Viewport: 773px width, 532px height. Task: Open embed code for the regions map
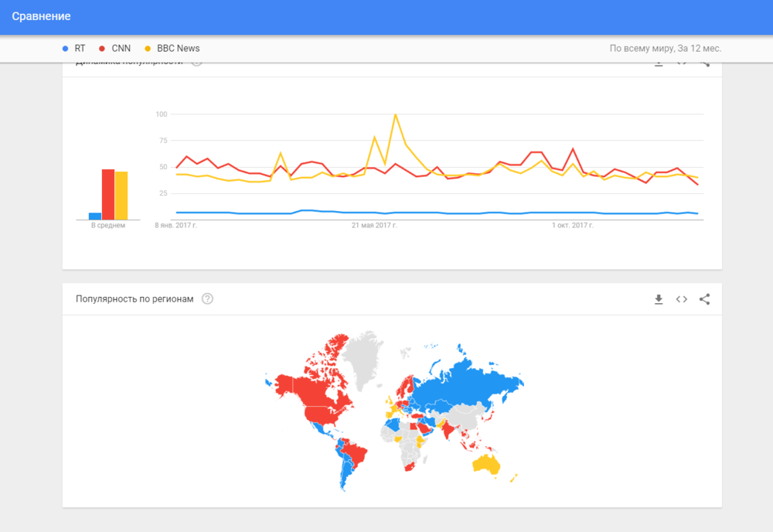click(681, 299)
